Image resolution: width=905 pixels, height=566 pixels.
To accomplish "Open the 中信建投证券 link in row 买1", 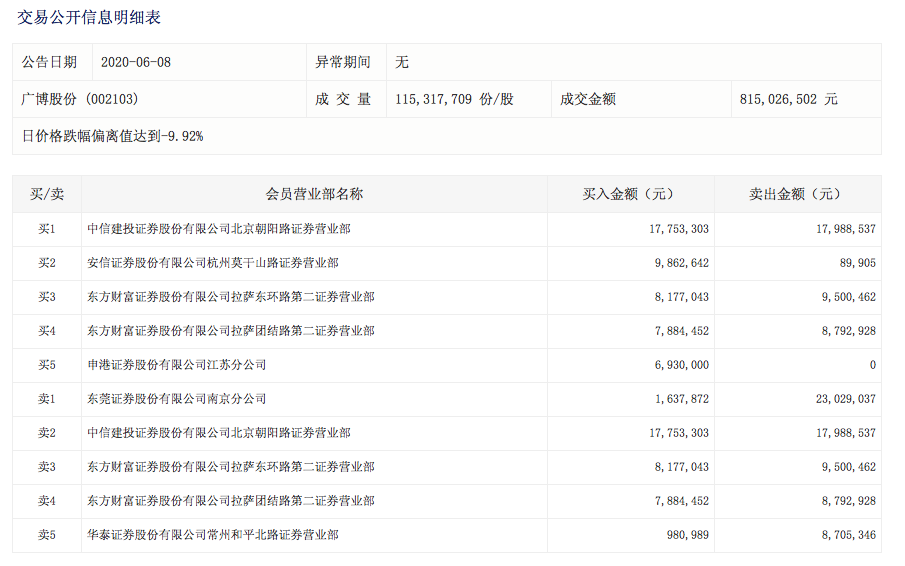I will pos(218,229).
